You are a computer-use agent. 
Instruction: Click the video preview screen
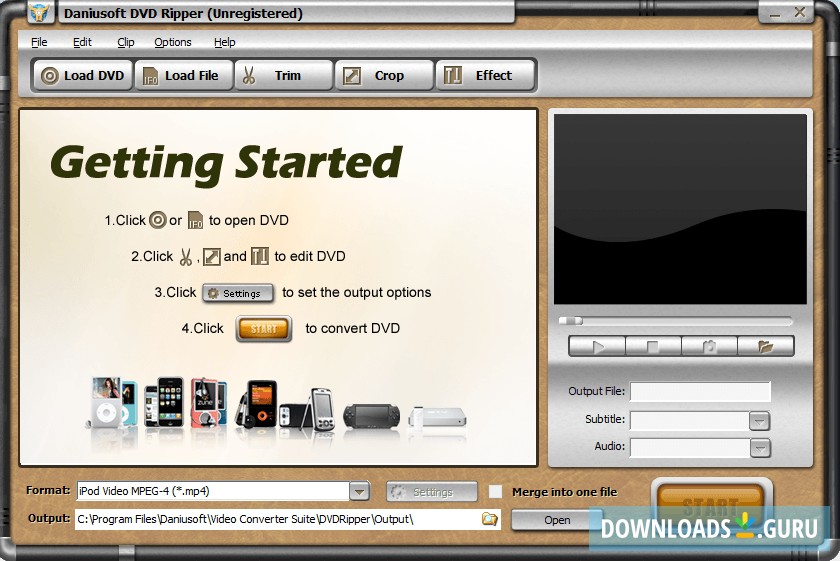[680, 209]
